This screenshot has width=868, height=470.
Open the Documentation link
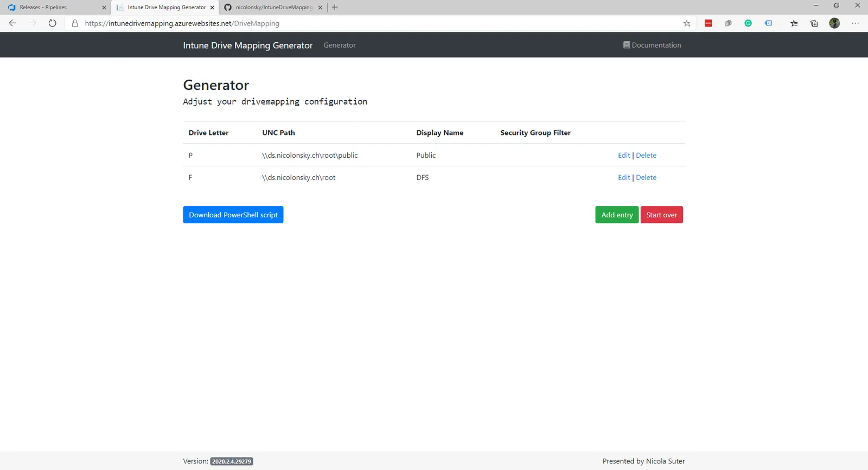pyautogui.click(x=652, y=45)
